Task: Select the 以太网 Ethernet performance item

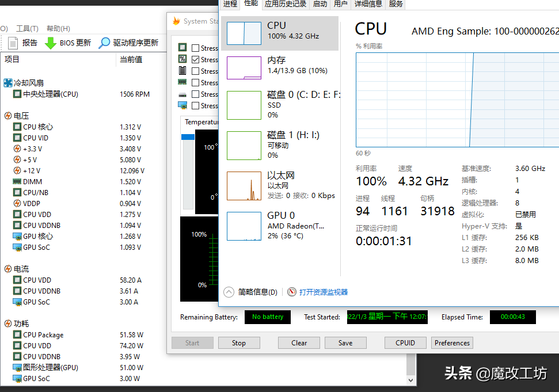Action: [x=280, y=186]
